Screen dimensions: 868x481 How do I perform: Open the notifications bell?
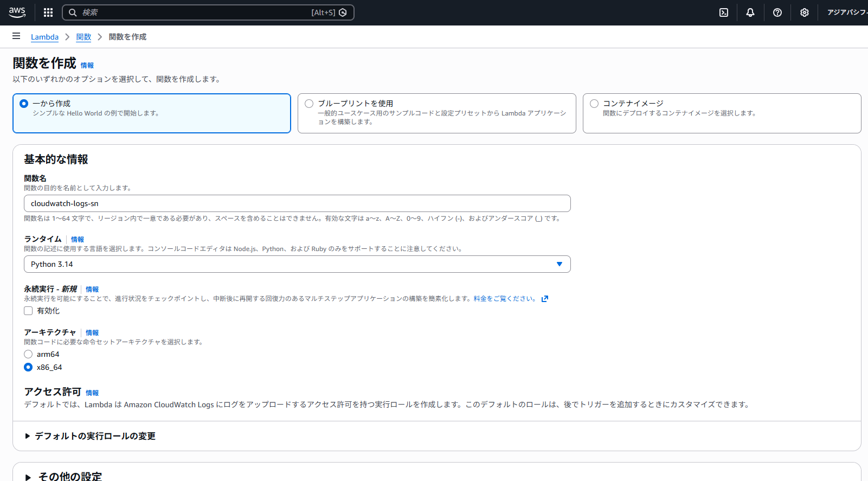(x=750, y=12)
